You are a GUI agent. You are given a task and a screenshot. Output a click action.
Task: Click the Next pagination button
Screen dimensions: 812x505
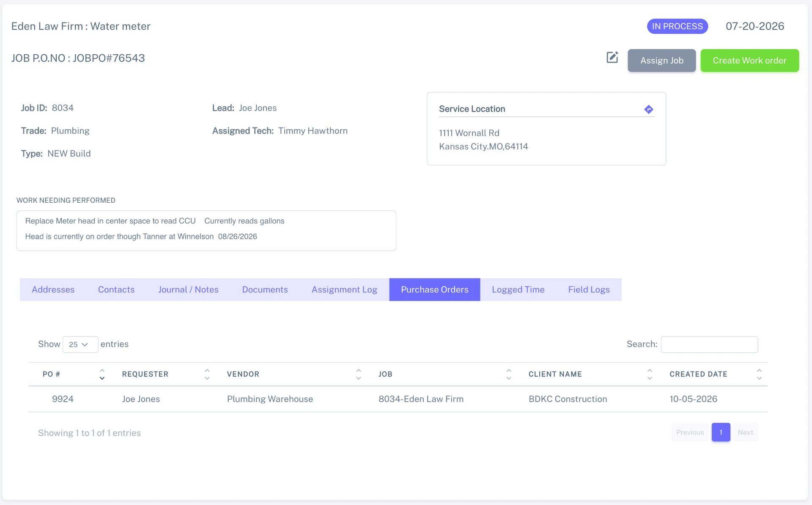pyautogui.click(x=745, y=432)
